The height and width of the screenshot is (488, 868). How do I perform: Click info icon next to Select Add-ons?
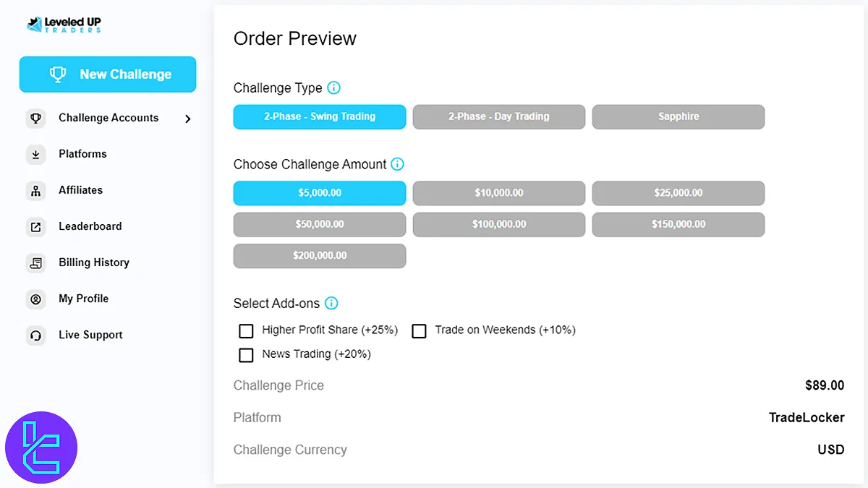tap(331, 303)
